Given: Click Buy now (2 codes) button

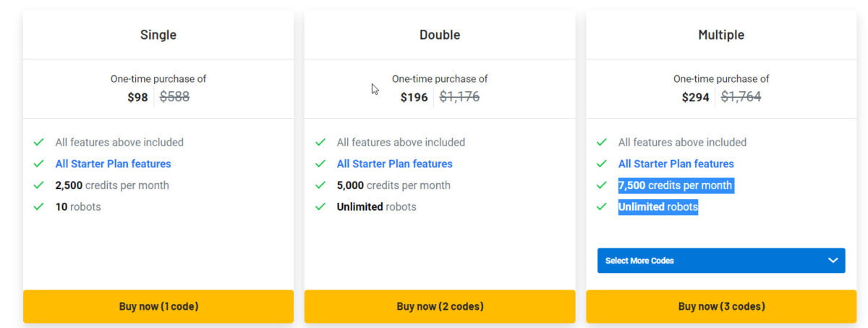Looking at the screenshot, I should (440, 306).
